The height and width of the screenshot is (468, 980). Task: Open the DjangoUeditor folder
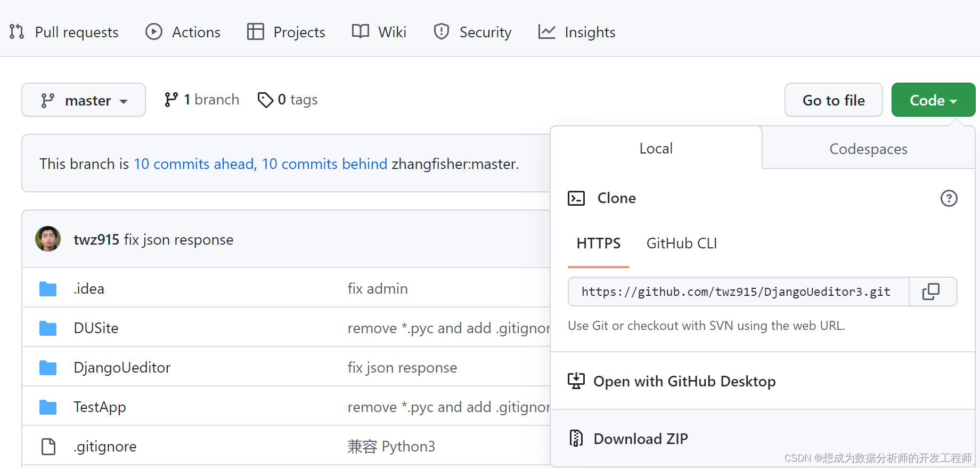123,367
